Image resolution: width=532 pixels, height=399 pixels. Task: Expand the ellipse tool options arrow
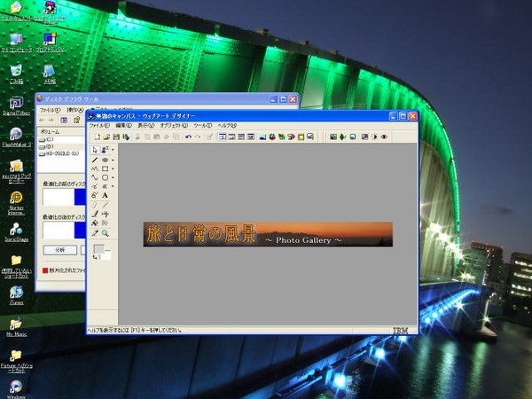click(x=113, y=160)
